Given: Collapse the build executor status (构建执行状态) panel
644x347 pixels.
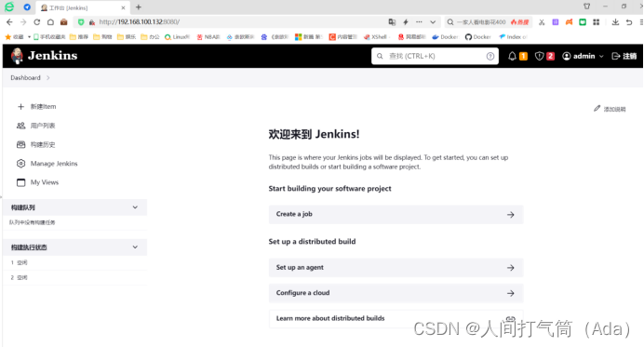Looking at the screenshot, I should pyautogui.click(x=135, y=247).
